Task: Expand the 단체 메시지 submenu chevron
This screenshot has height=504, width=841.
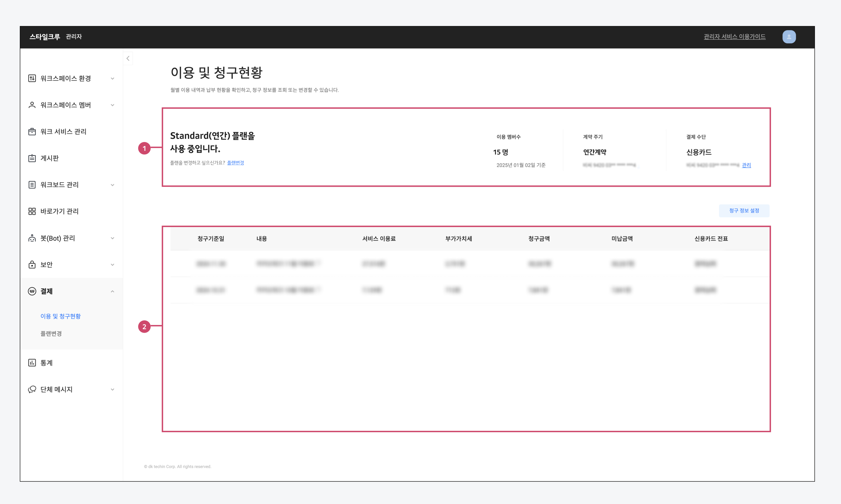Action: coord(113,390)
